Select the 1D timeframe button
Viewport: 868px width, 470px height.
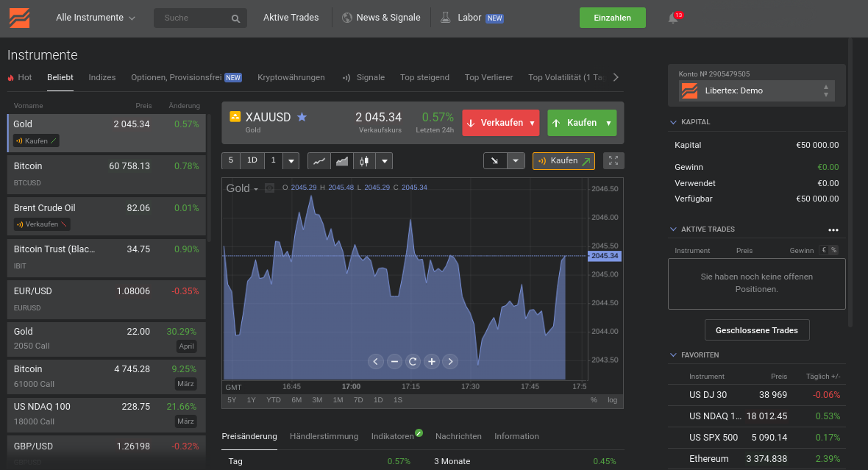click(x=252, y=160)
